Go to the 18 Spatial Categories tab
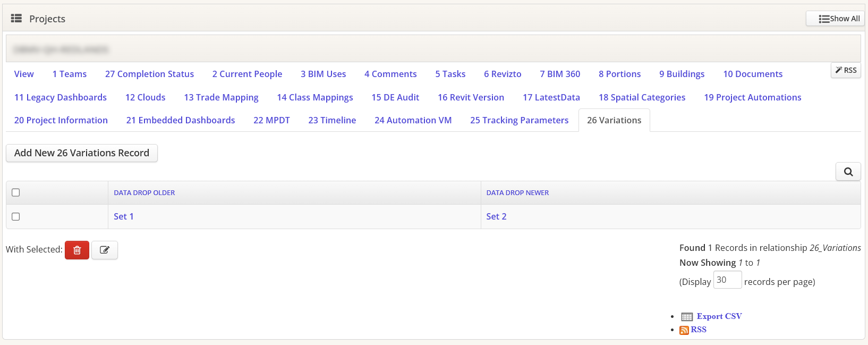 tap(642, 97)
